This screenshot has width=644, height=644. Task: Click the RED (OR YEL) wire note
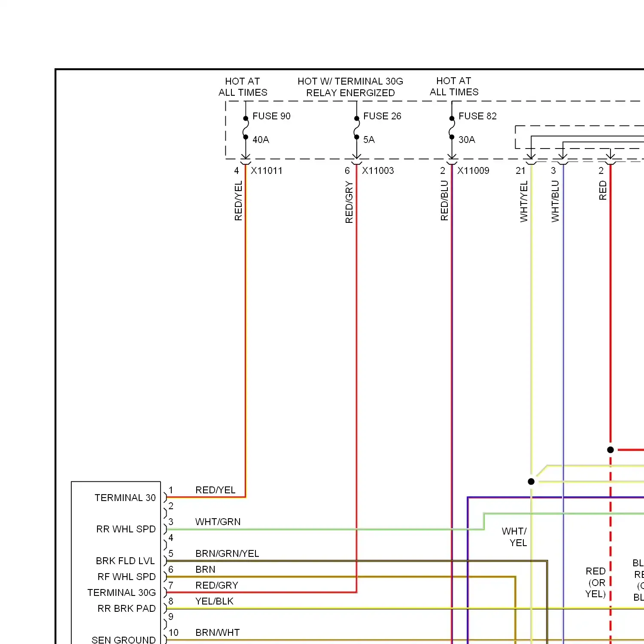pos(595,583)
